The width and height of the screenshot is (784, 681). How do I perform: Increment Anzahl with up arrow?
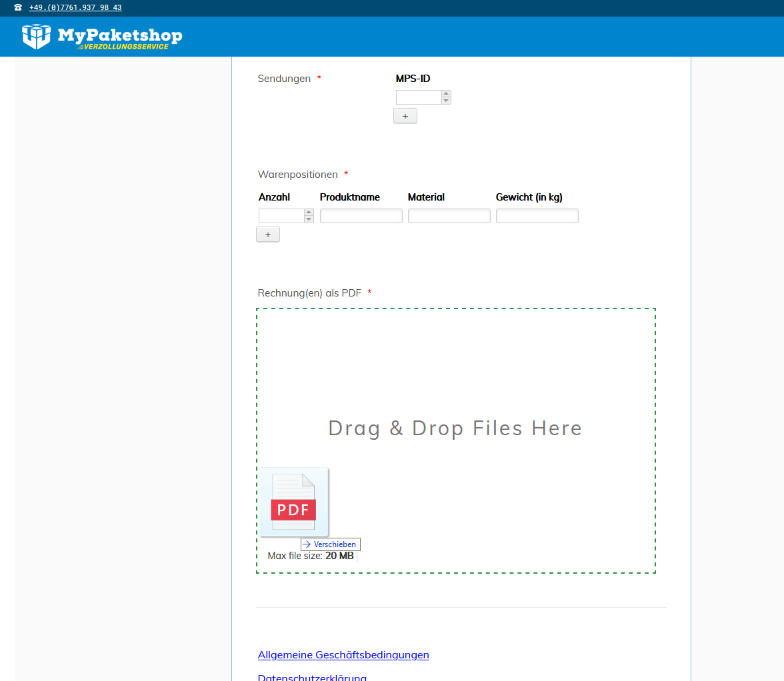309,213
